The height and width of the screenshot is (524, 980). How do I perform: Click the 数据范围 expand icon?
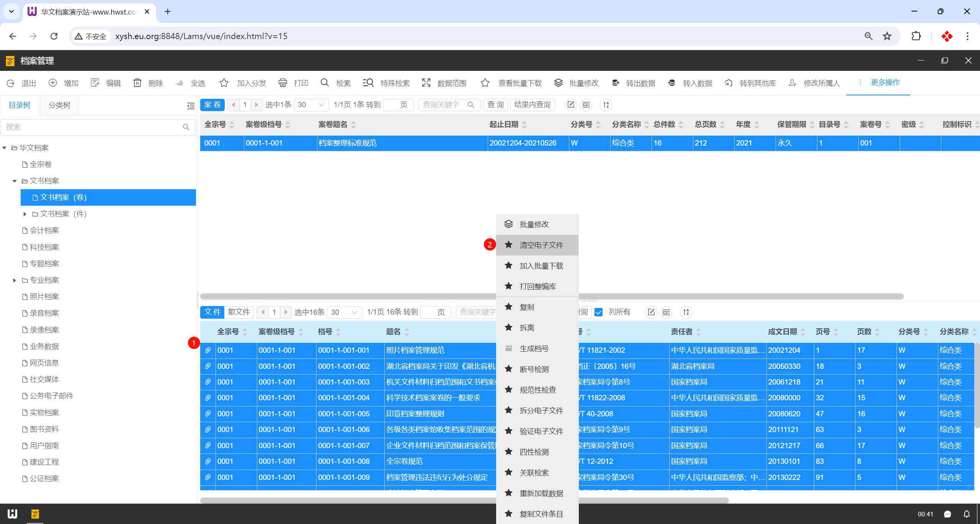tap(426, 83)
